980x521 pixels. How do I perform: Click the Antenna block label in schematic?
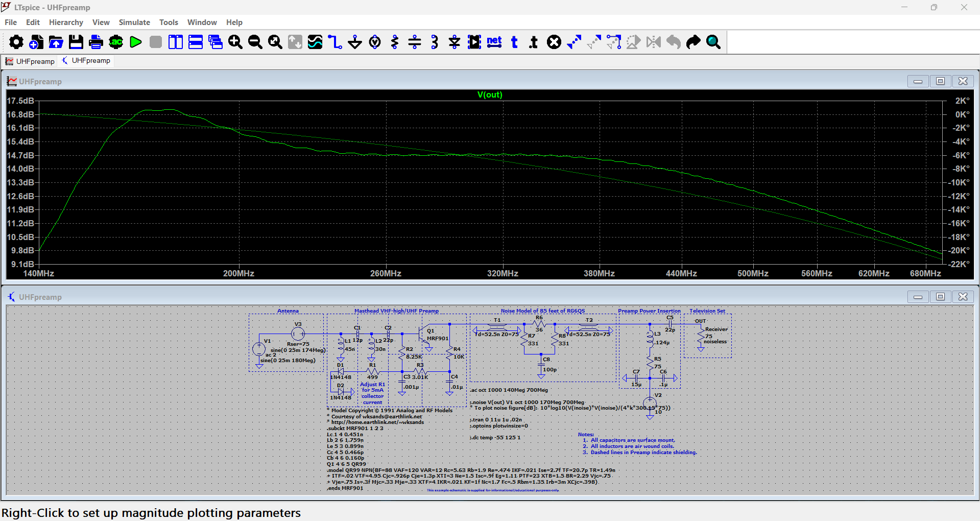[x=288, y=311]
